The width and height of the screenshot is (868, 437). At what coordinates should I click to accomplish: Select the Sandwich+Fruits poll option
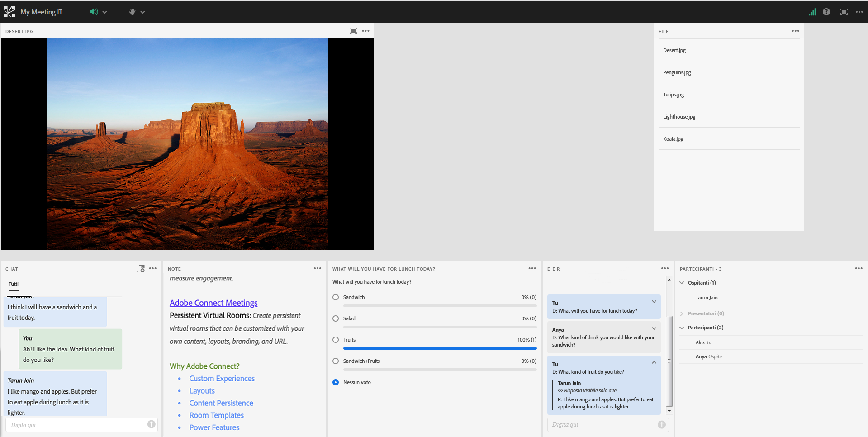pyautogui.click(x=336, y=361)
